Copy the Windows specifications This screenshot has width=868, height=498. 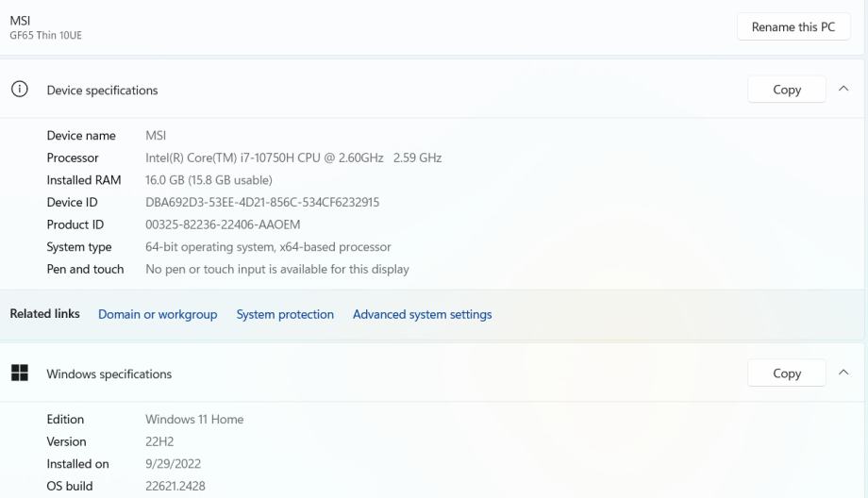click(786, 373)
